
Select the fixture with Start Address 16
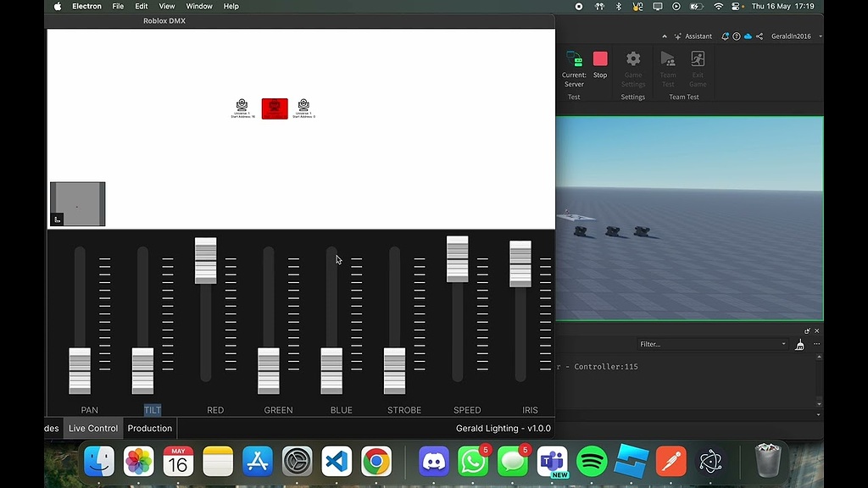click(242, 106)
